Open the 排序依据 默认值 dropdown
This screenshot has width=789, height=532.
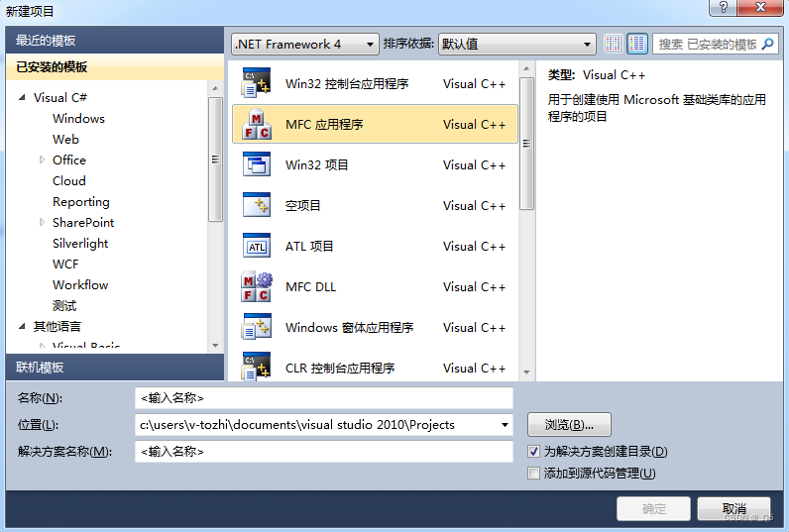pos(516,45)
